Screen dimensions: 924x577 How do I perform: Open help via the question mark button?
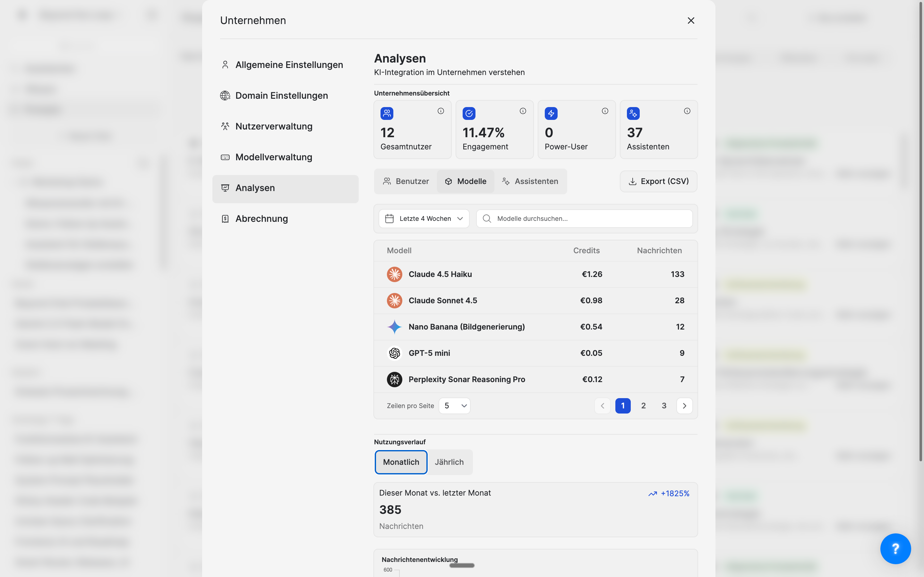tap(895, 548)
